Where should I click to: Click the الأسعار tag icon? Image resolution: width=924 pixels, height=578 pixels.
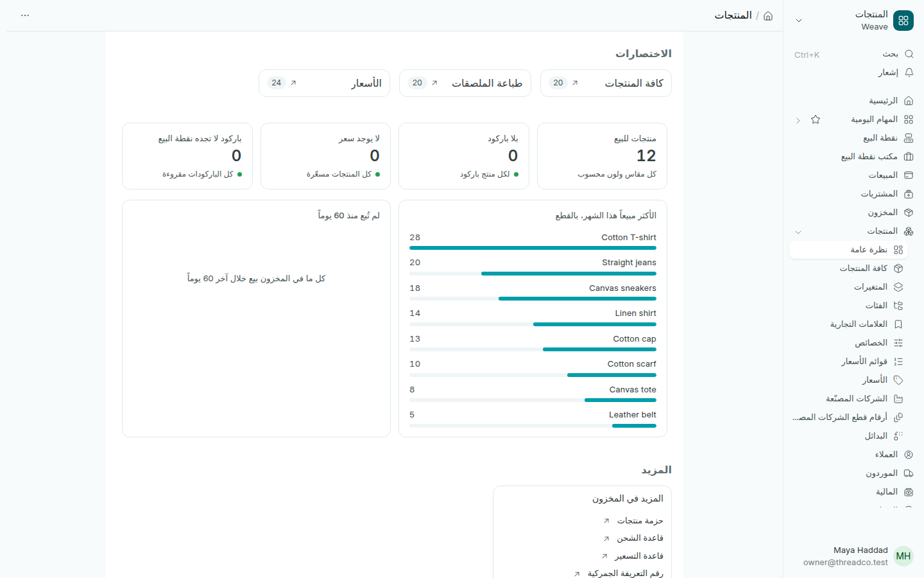point(898,380)
